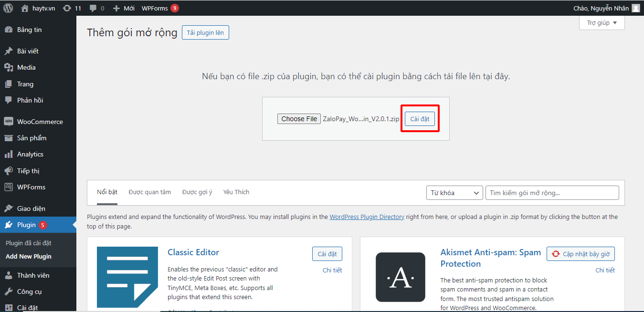Click the user avatar in admin bar
This screenshot has width=644, height=312.
pyautogui.click(x=636, y=8)
